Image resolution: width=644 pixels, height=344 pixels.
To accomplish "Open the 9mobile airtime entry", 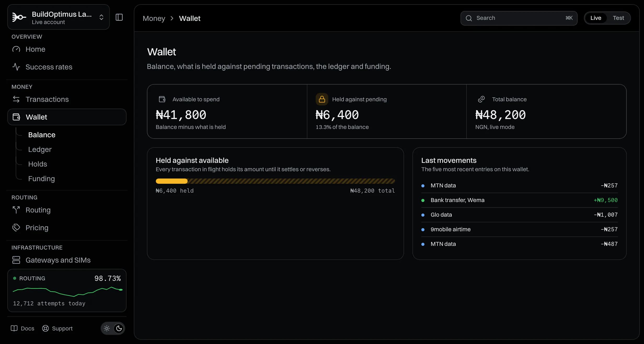I will pyautogui.click(x=519, y=229).
